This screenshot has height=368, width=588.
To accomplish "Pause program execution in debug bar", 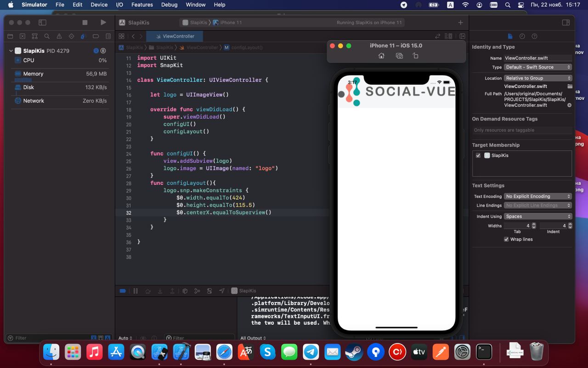I will 136,291.
